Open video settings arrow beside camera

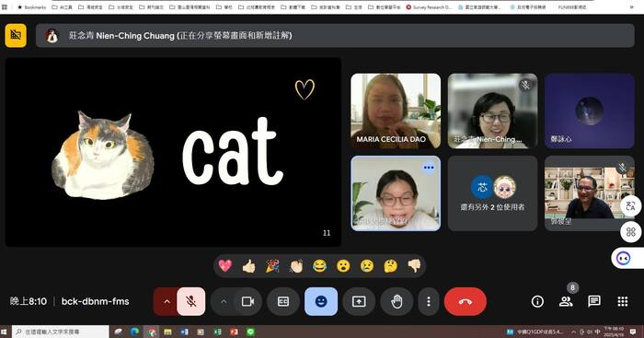click(x=224, y=301)
